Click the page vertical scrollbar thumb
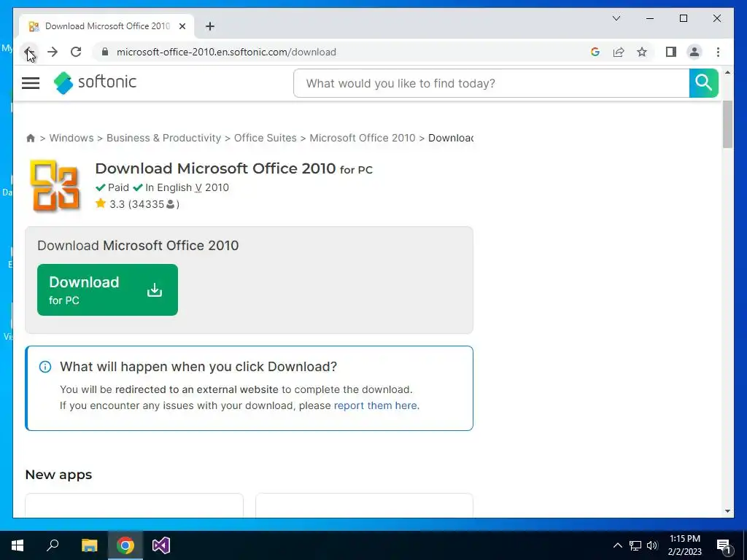This screenshot has width=747, height=560. point(727,124)
